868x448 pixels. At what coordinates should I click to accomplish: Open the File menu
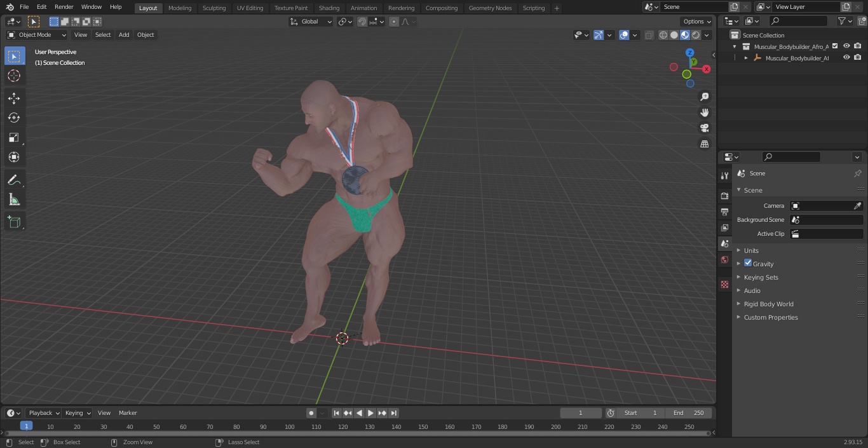click(24, 7)
